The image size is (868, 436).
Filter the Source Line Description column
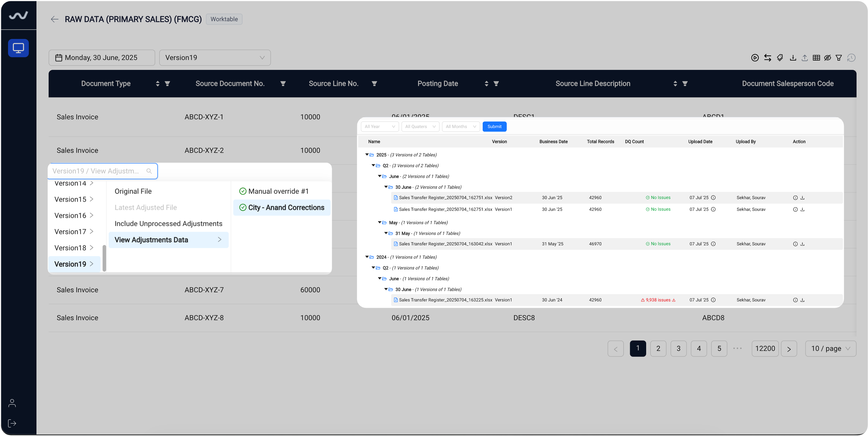tap(685, 83)
